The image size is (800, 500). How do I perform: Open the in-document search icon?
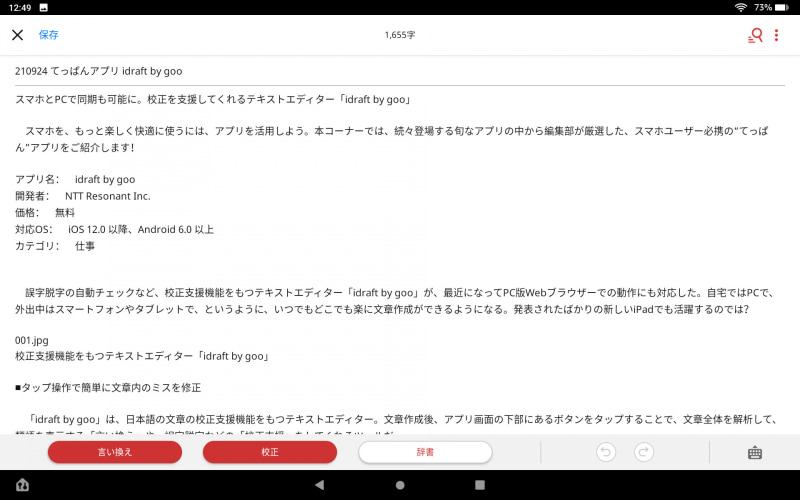pos(755,35)
